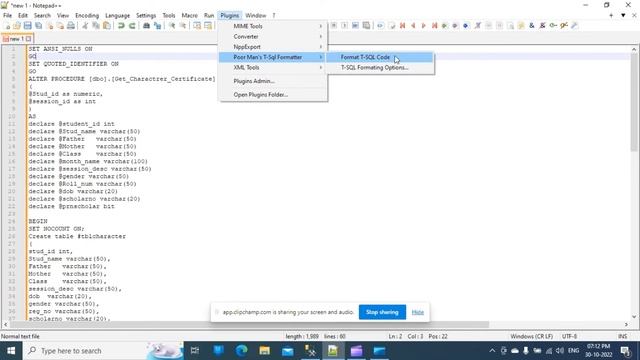
Task: Click the blue diamond toolbar icon
Action: click(x=465, y=26)
